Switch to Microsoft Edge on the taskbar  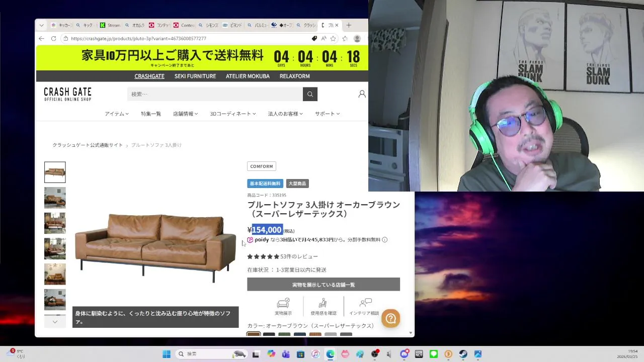(x=330, y=354)
